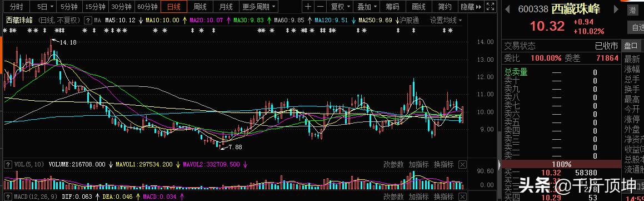Open 叠加 overlay dropdown
644x201 pixels.
pos(367,7)
